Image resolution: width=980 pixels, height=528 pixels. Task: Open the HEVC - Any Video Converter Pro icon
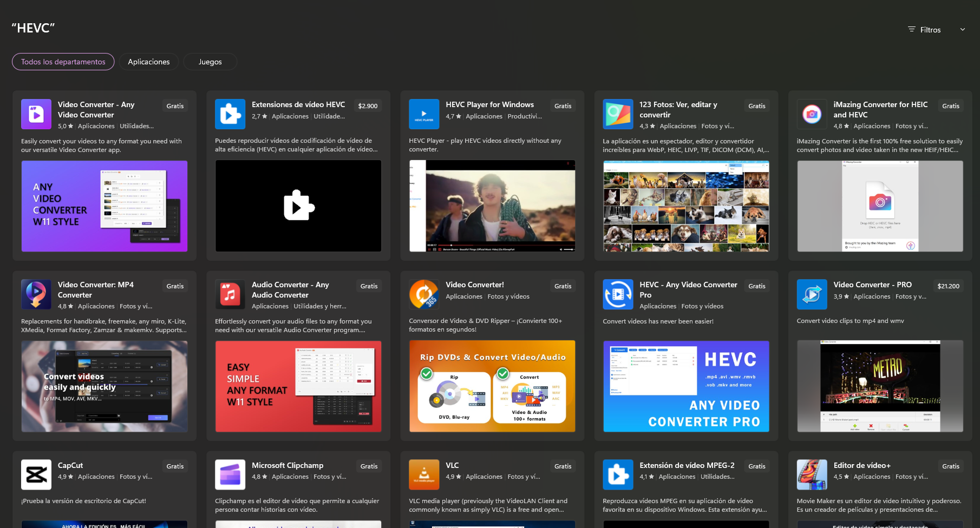(x=618, y=294)
